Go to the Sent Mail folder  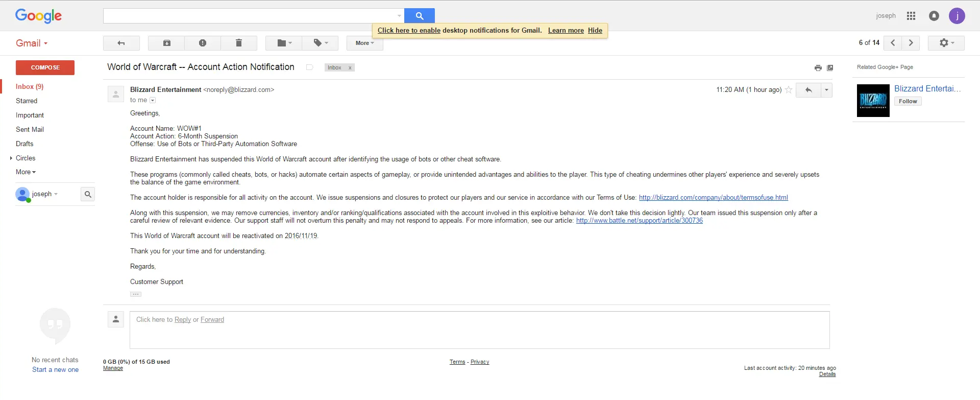[30, 130]
